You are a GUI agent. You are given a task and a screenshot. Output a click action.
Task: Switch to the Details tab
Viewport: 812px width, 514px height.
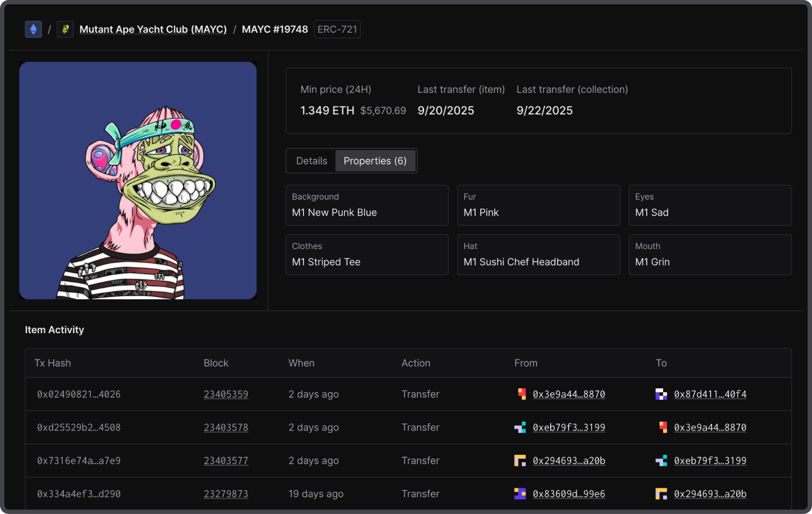(312, 161)
